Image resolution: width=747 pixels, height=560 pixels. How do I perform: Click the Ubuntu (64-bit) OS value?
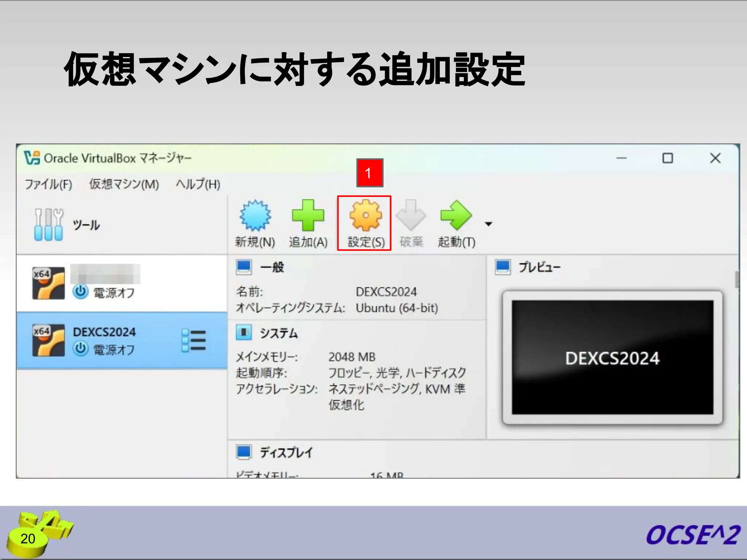click(397, 308)
